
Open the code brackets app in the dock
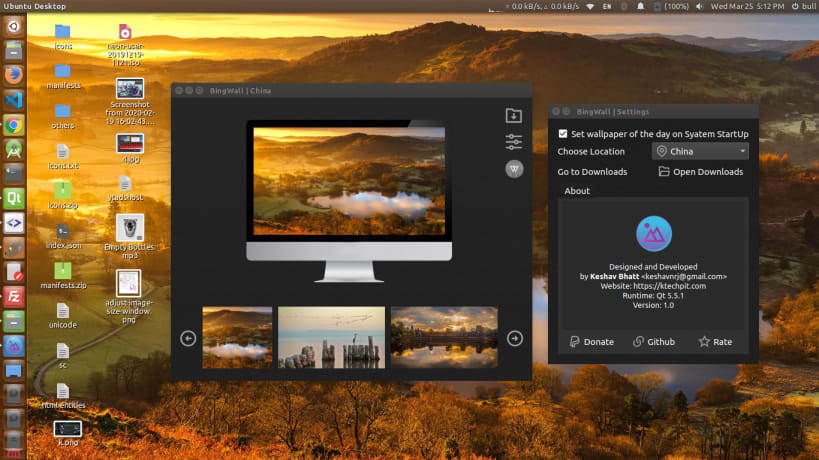tap(14, 223)
